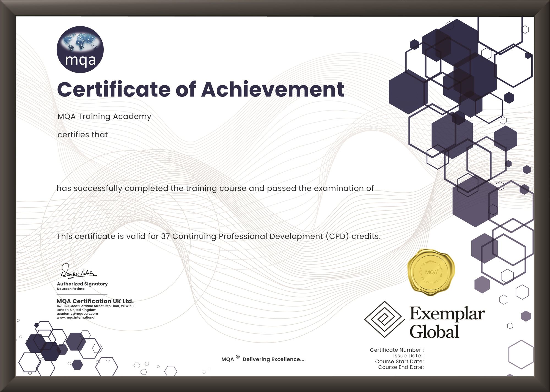Click the MQA Training Academy text
Screen dimensions: 550x392
pos(104,117)
